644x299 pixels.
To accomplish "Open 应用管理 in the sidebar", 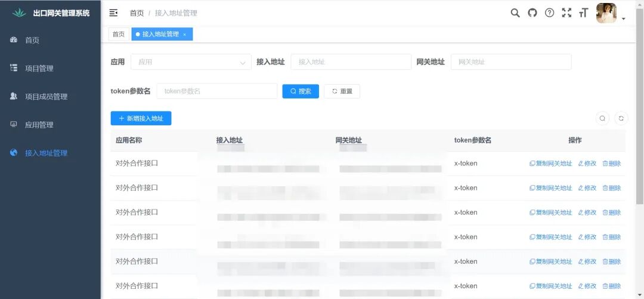I will pyautogui.click(x=50, y=125).
